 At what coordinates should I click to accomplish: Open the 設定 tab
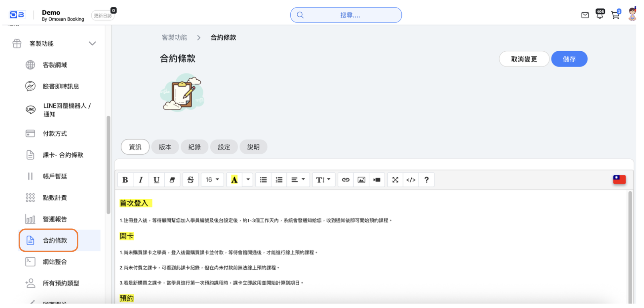coord(224,147)
